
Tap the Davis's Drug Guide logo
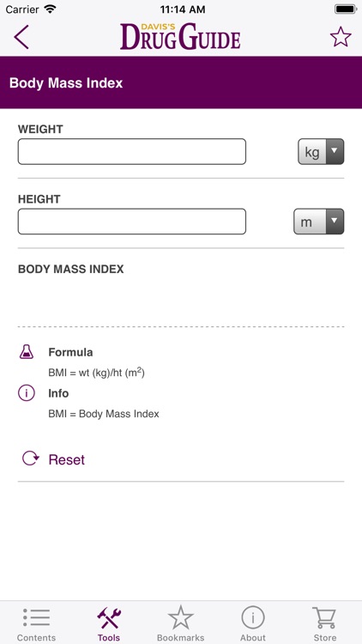coord(180,37)
